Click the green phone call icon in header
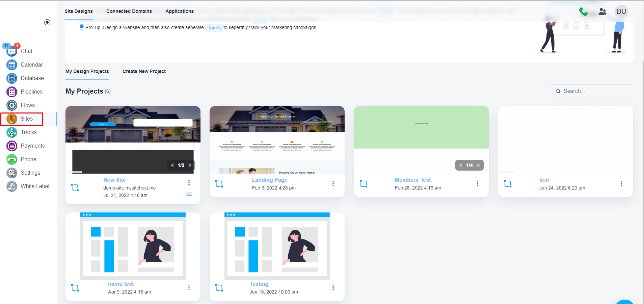The width and height of the screenshot is (644, 304). tap(583, 12)
